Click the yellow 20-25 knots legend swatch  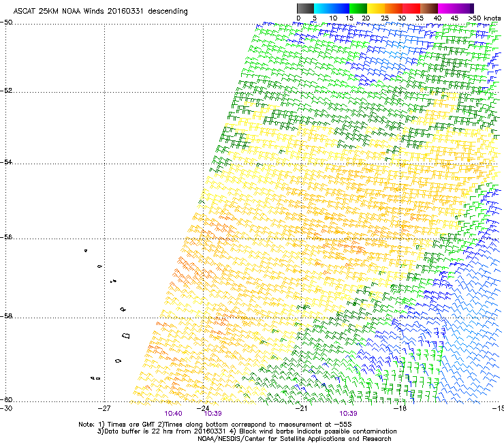point(376,8)
